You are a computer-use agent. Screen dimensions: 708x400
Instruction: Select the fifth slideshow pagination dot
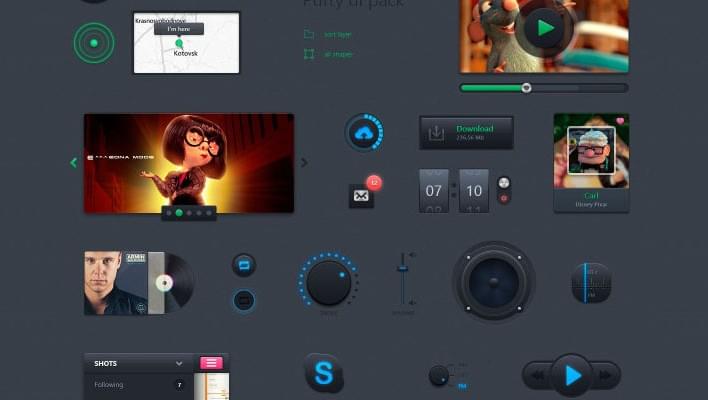[209, 213]
